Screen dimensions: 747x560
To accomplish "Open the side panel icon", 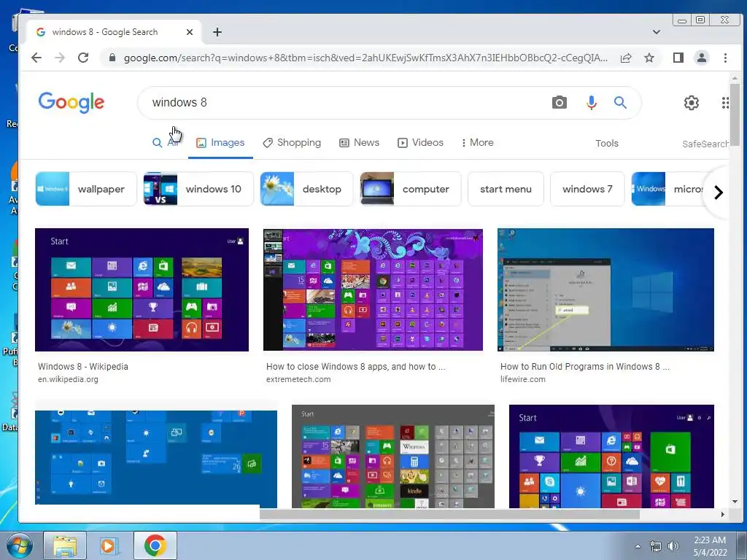I will (x=678, y=58).
